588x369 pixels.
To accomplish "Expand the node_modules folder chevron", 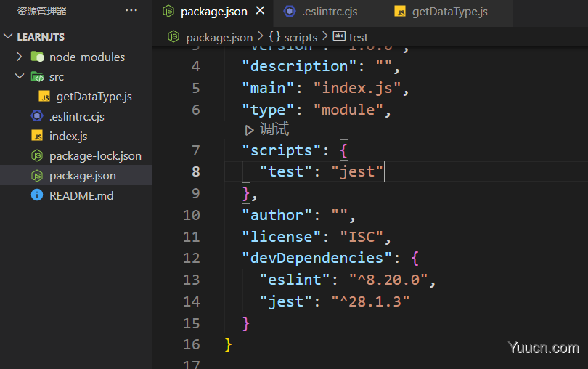I will tap(19, 57).
